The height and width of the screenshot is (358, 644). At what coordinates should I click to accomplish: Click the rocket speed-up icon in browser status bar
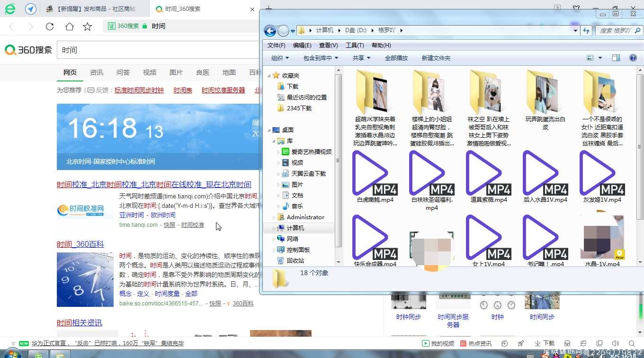521,343
